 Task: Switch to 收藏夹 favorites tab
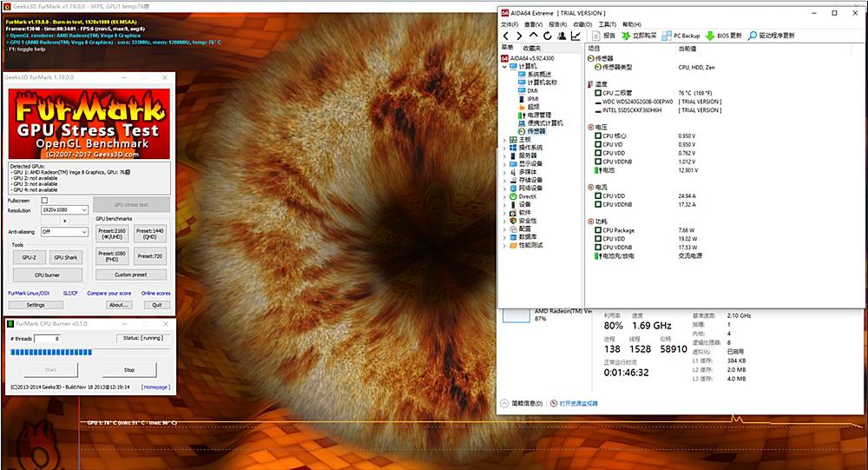pyautogui.click(x=531, y=49)
